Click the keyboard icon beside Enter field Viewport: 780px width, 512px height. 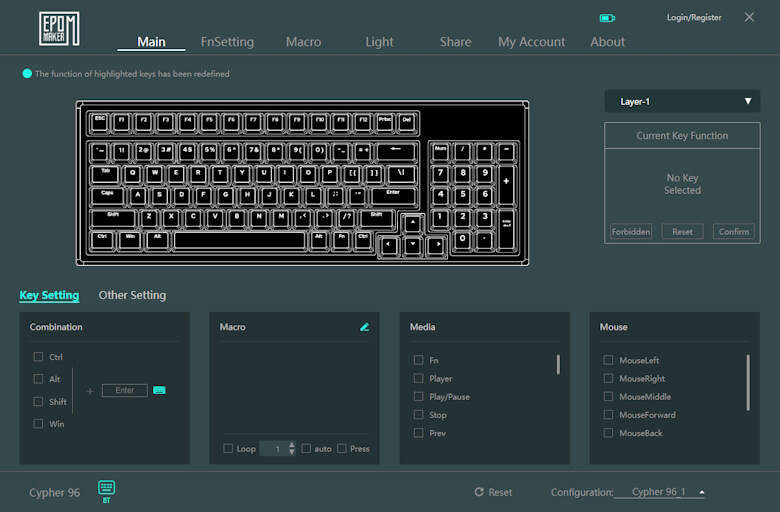tap(159, 390)
